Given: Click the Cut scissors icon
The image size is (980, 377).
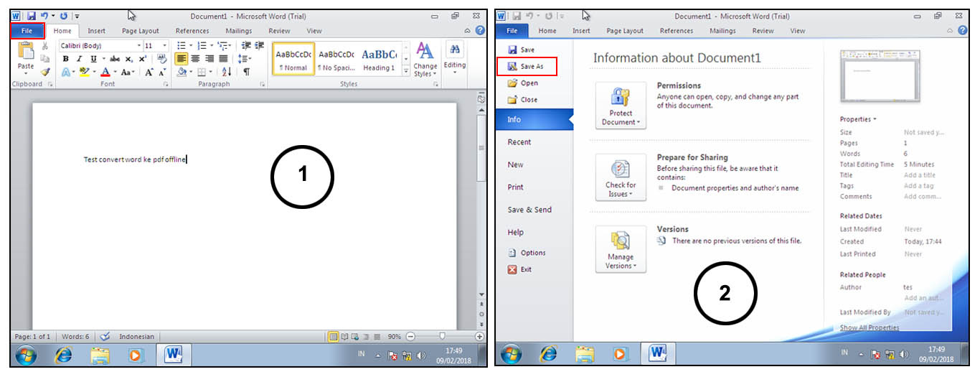Looking at the screenshot, I should (45, 45).
